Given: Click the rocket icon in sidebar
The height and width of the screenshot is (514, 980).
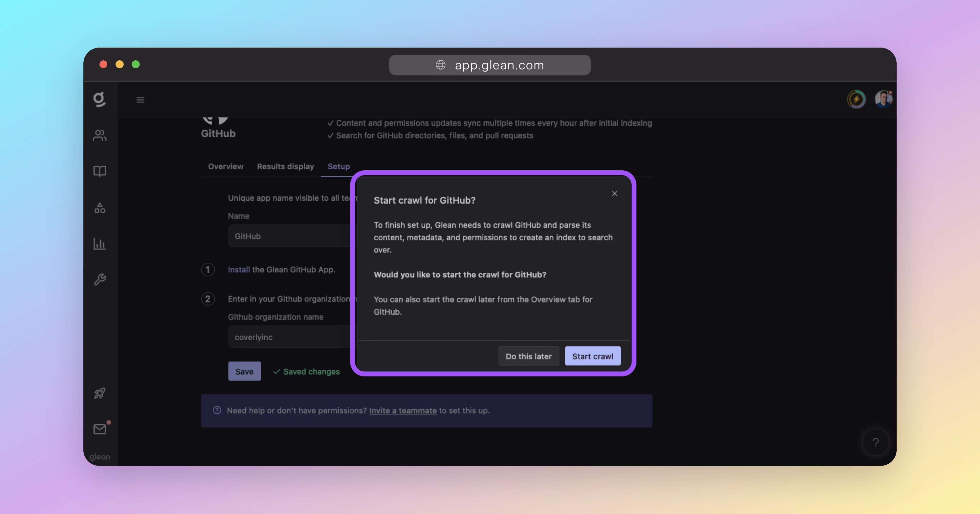Looking at the screenshot, I should pos(99,393).
